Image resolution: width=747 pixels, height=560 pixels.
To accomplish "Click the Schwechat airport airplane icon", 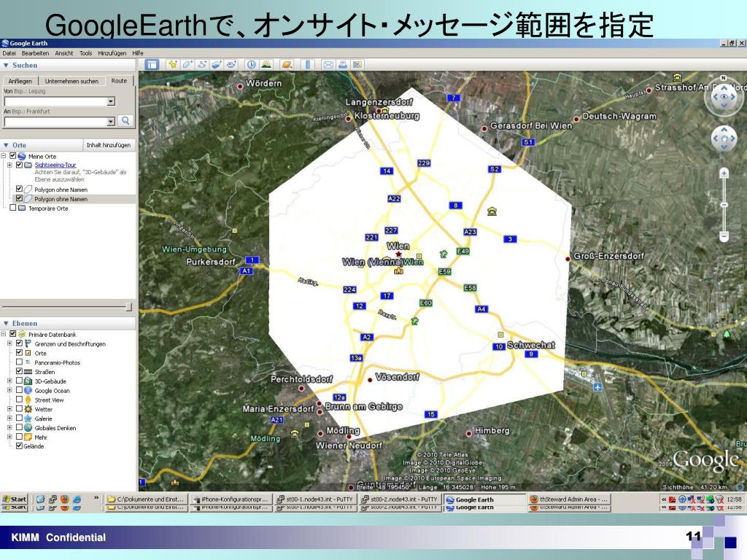I will click(x=597, y=386).
